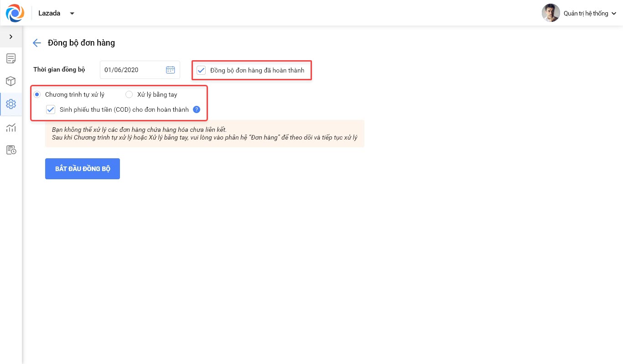Viewport: 623px width, 364px height.
Task: Open the orders document sidebar icon
Action: [x=11, y=58]
